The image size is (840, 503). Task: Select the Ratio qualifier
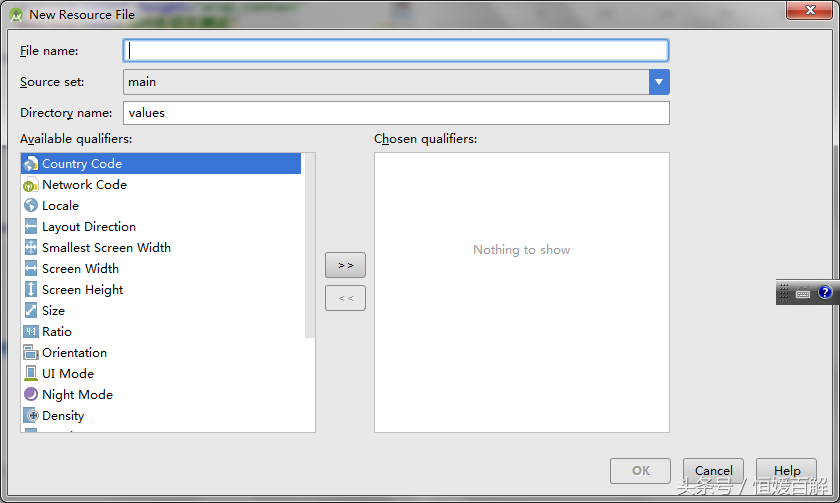tap(161, 332)
